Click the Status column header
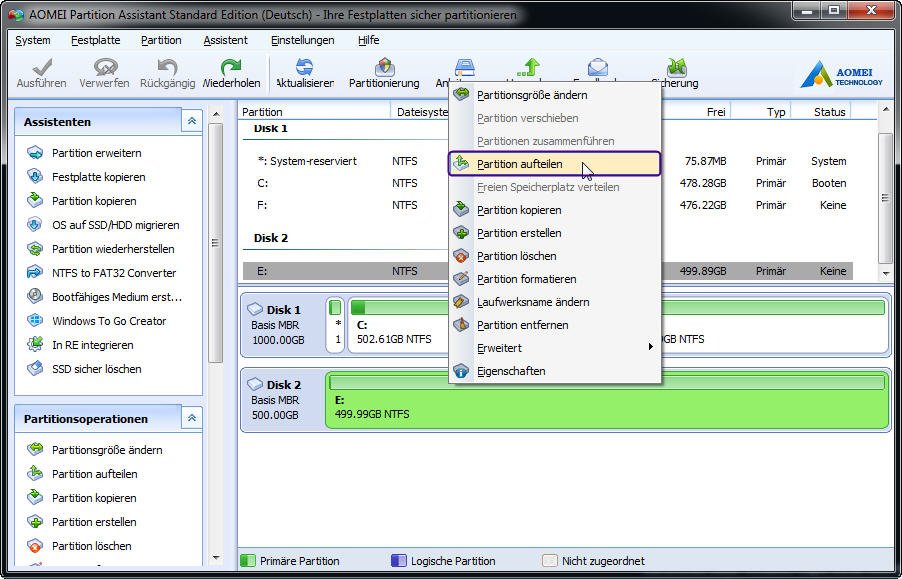The image size is (902, 579). (x=821, y=112)
